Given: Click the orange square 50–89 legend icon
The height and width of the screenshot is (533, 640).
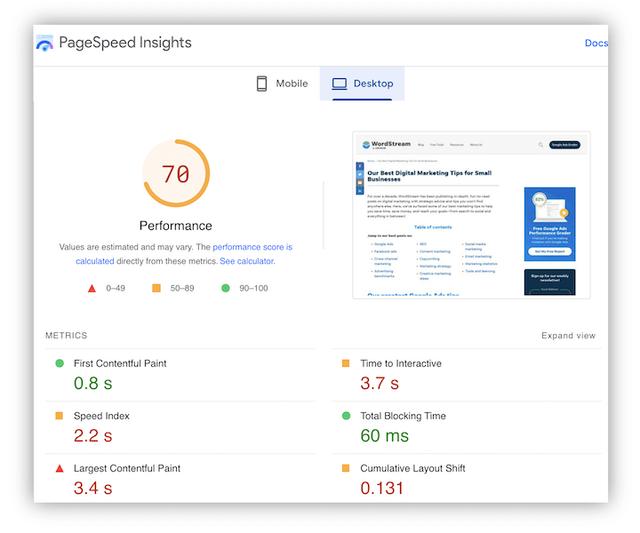Looking at the screenshot, I should pos(156,288).
